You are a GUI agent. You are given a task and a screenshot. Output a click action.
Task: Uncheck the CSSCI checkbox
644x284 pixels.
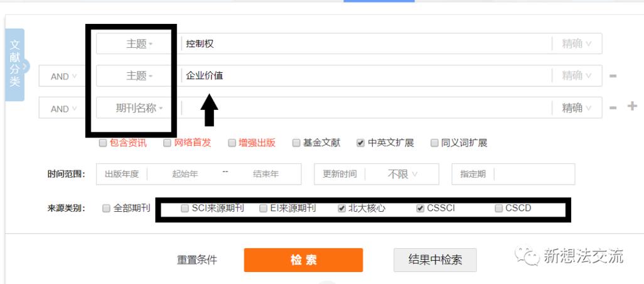[420, 209]
